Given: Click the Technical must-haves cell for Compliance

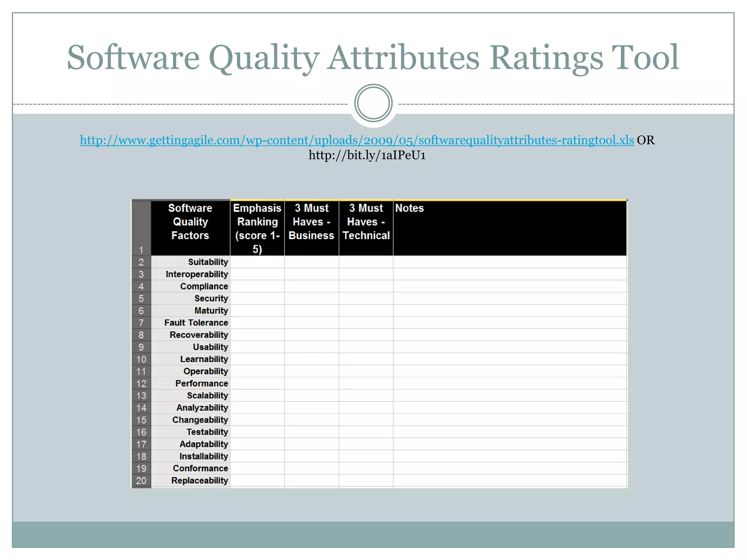Looking at the screenshot, I should click(x=366, y=286).
